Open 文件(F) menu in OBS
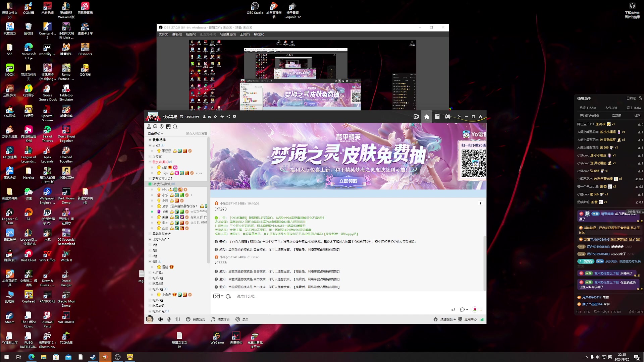 [163, 34]
